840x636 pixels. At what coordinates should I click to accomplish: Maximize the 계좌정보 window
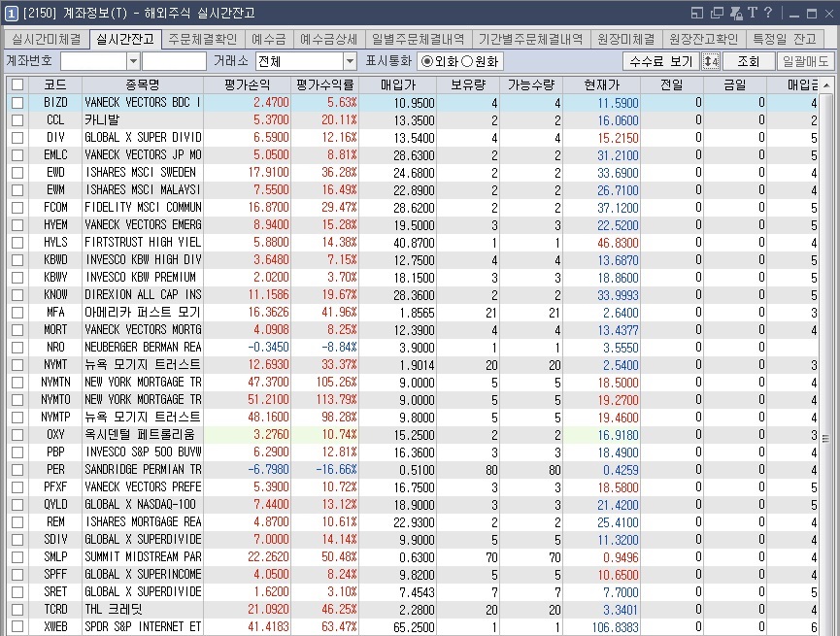812,14
